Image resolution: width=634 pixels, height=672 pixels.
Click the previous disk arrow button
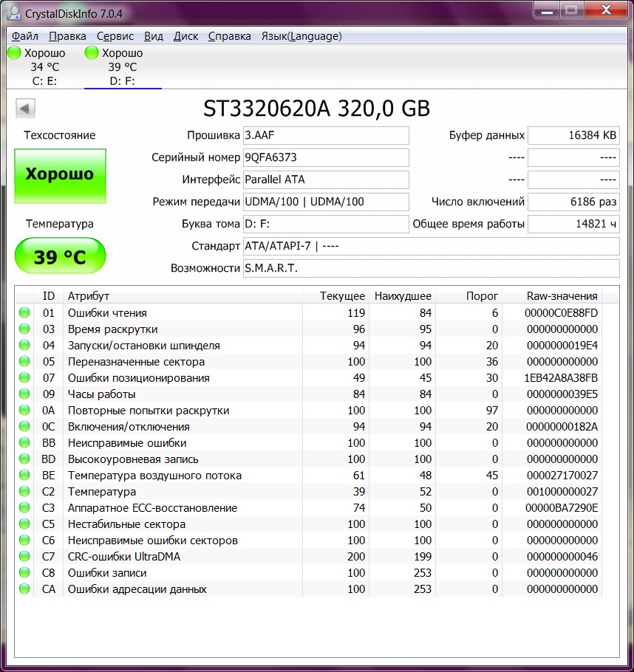click(x=25, y=109)
